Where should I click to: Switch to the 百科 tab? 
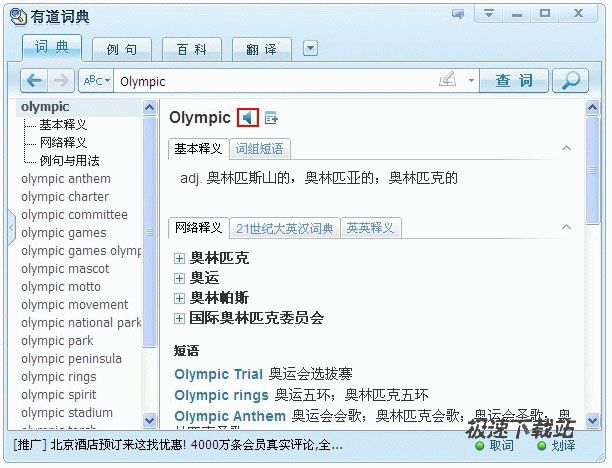coord(192,49)
